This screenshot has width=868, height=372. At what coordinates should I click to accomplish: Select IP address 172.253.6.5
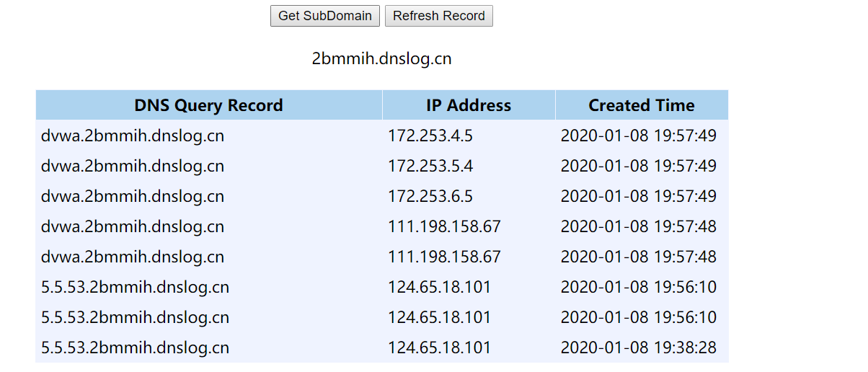point(430,196)
